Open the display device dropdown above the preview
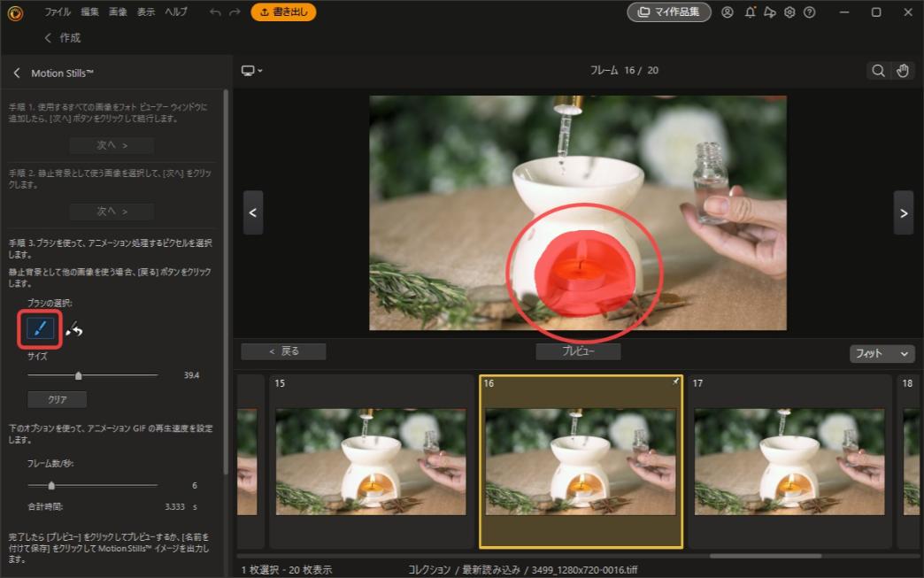This screenshot has width=924, height=578. 251,70
